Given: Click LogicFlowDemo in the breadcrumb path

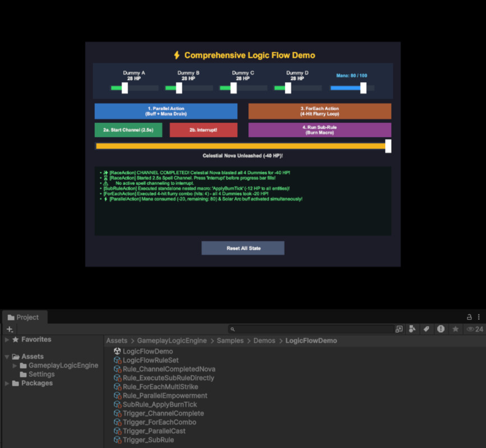Looking at the screenshot, I should [x=311, y=340].
